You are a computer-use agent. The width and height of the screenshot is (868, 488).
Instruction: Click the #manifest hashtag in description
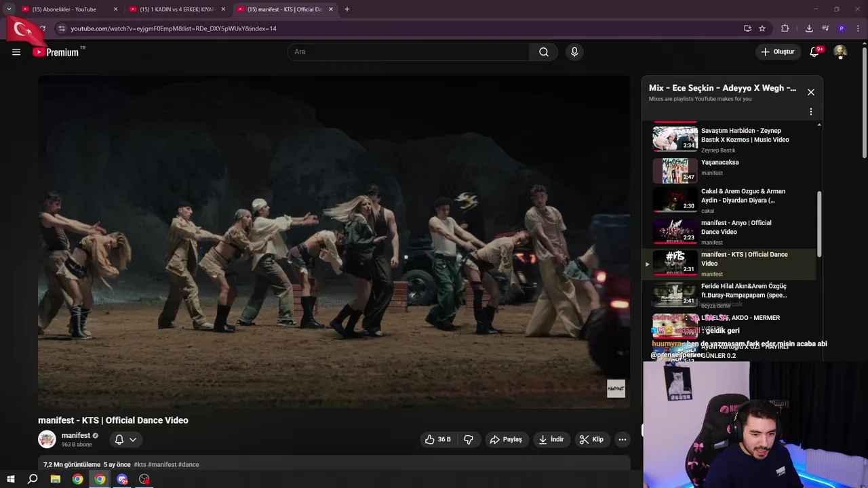[x=162, y=464]
